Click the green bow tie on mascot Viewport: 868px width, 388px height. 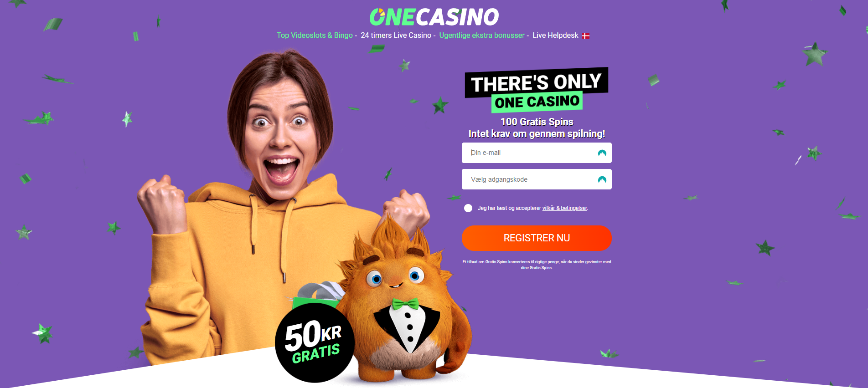(x=405, y=304)
